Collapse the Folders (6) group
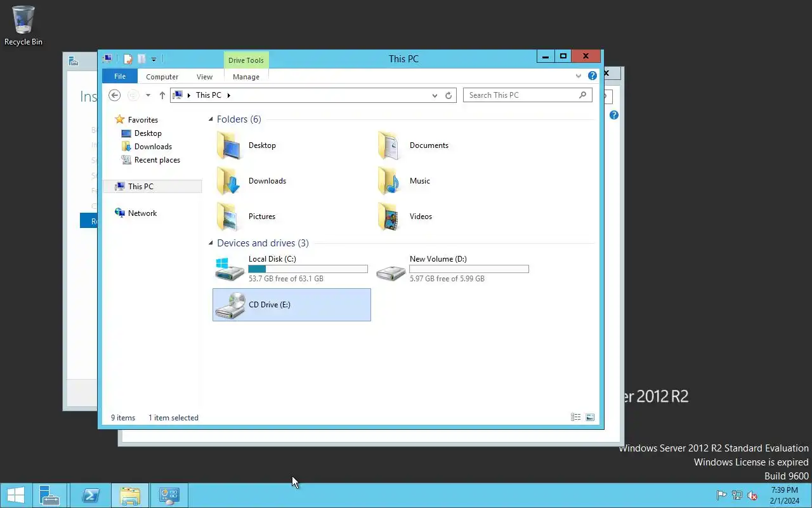The image size is (812, 508). [x=211, y=119]
